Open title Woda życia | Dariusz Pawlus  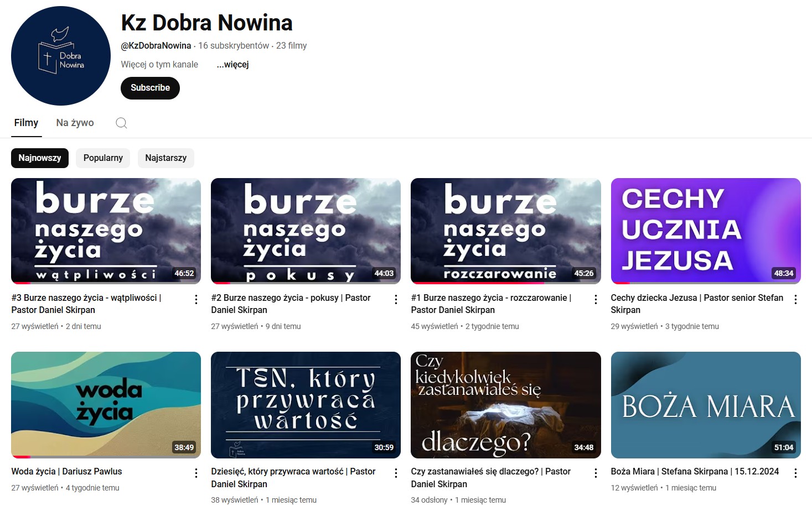tap(66, 472)
